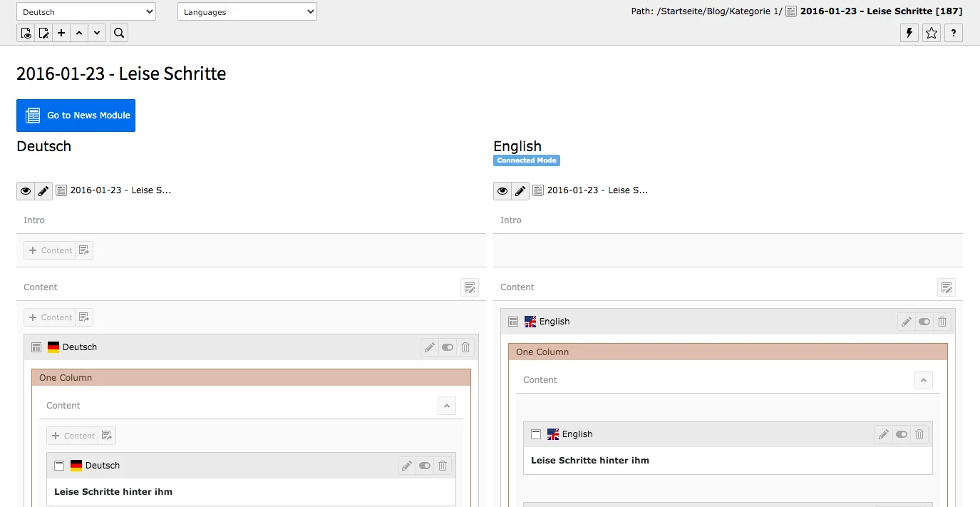
Task: Edit the Deutsch content element with the pencil icon
Action: pyautogui.click(x=429, y=347)
